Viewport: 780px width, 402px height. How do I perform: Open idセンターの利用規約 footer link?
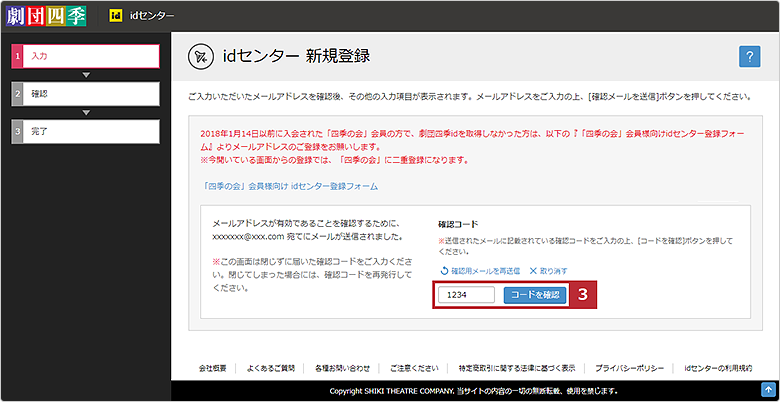point(718,368)
